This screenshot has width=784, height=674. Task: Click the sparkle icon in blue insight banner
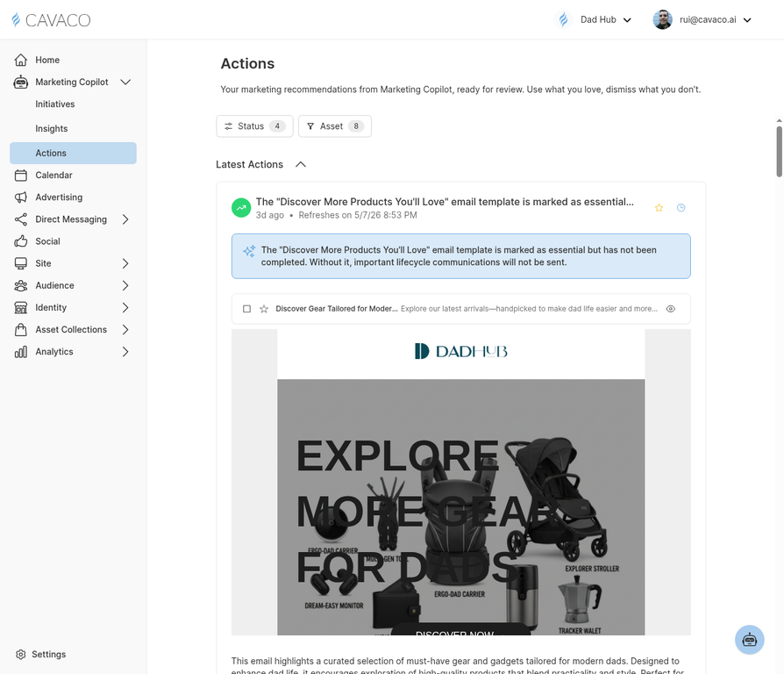(x=249, y=251)
